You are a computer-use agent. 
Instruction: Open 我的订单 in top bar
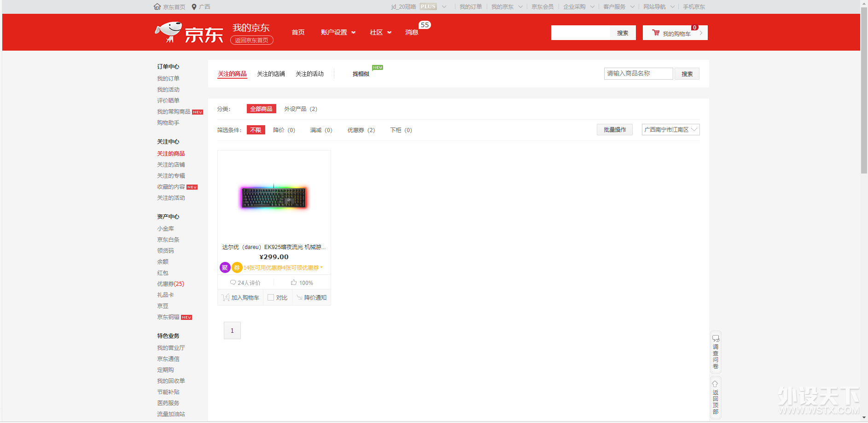click(471, 7)
